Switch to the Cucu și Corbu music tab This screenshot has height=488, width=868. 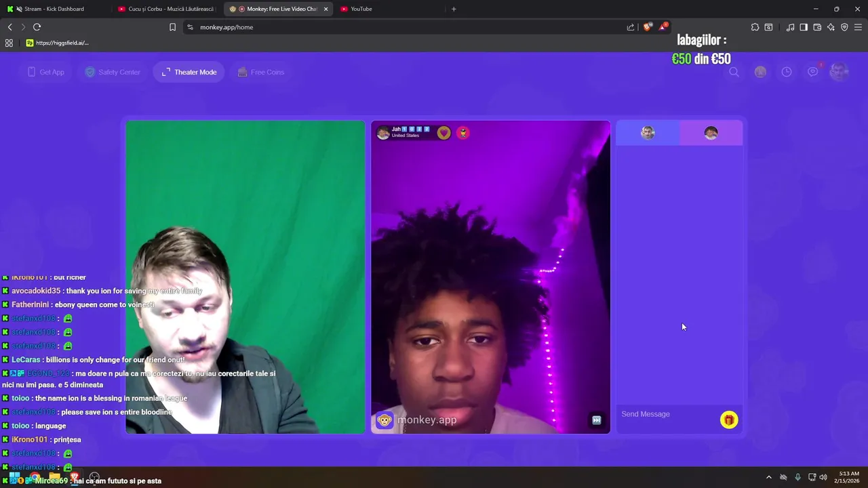166,9
